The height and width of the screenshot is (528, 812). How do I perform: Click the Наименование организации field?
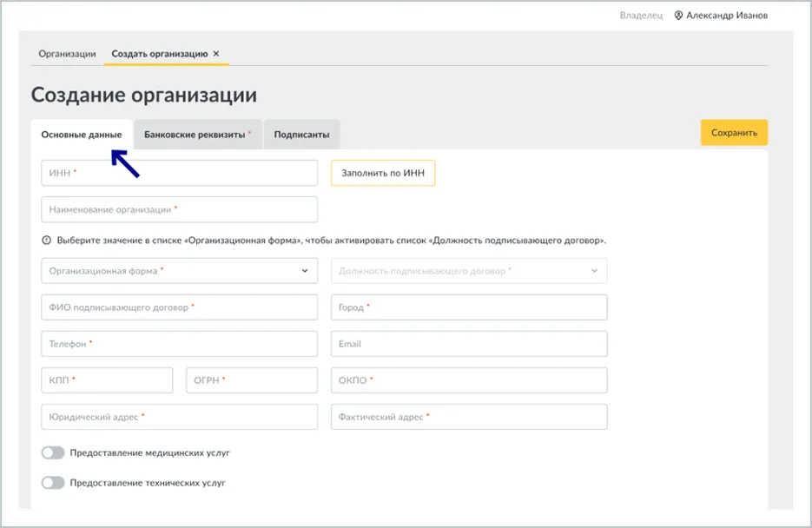tap(179, 209)
